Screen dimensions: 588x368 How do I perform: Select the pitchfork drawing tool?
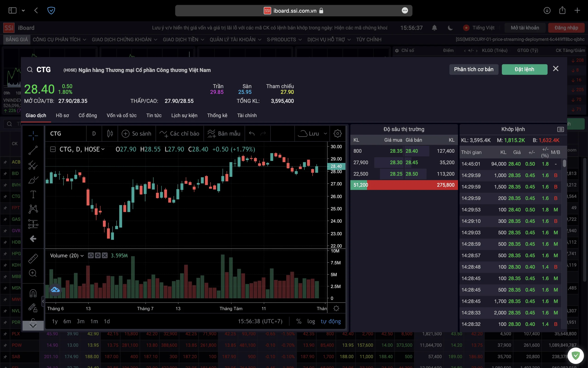tap(33, 165)
